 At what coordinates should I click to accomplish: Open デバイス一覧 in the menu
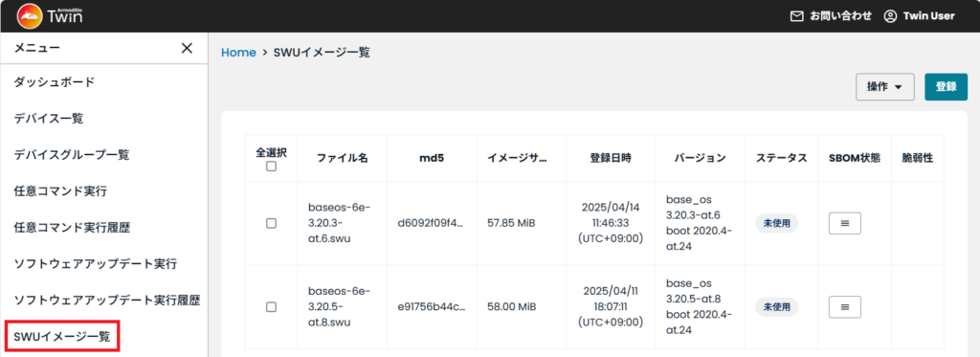point(49,118)
